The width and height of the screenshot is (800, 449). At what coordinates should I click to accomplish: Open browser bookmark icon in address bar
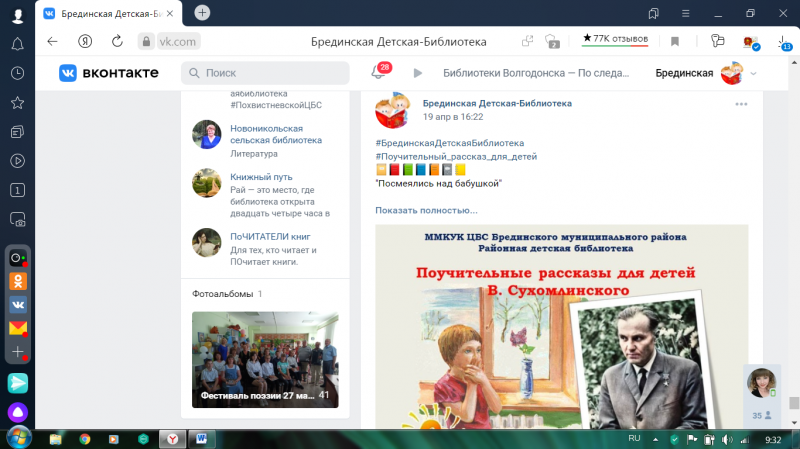pos(674,41)
